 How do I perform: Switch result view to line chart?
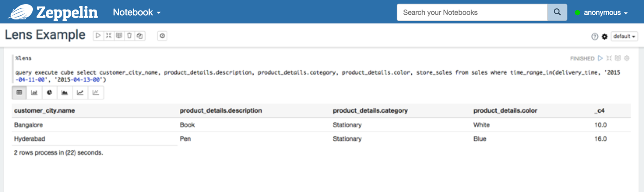80,92
